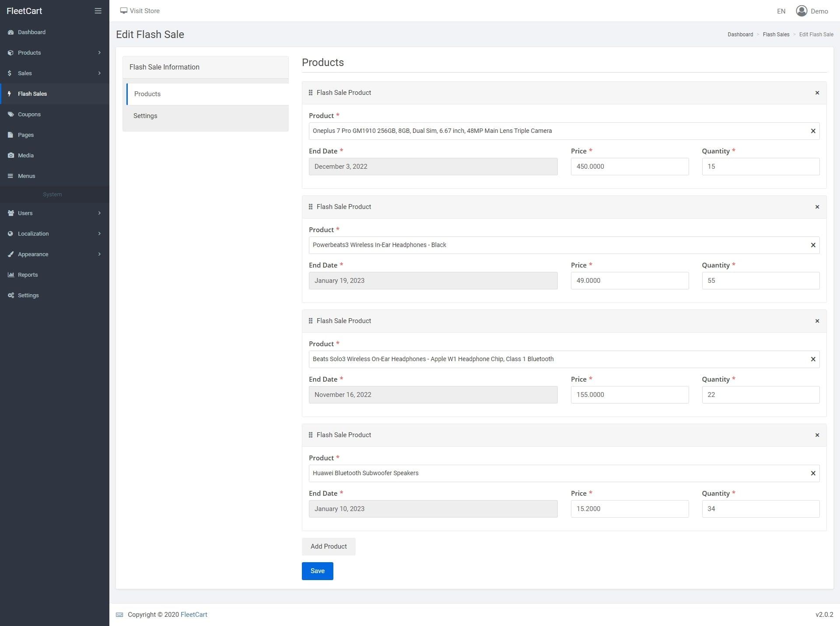Expand the Appearance sidebar menu
Viewport: 840px width, 626px height.
pos(33,254)
